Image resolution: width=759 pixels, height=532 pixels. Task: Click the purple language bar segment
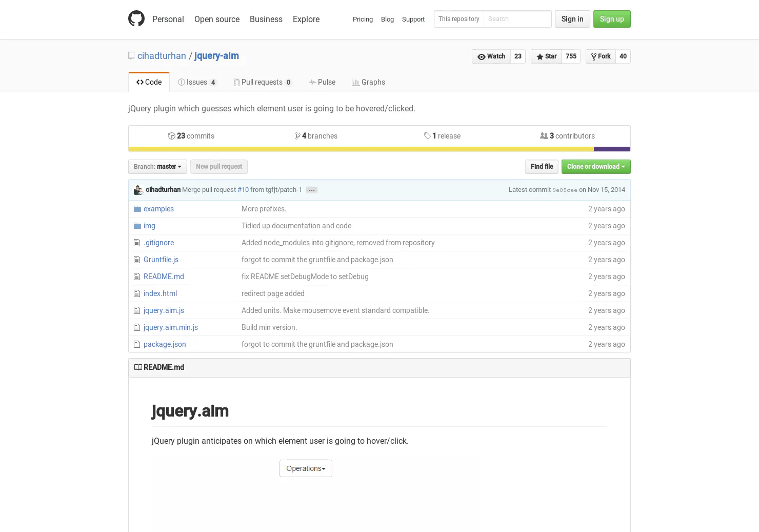tap(612, 149)
